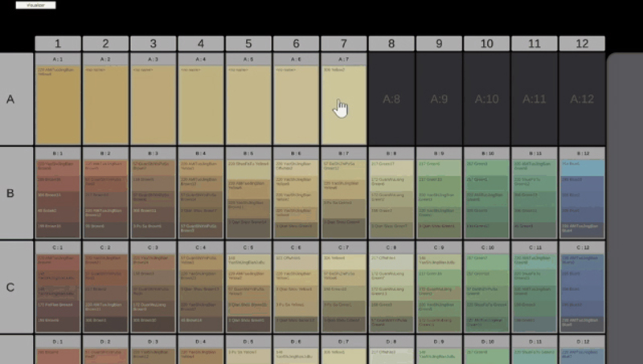The image size is (643, 364).
Task: Select column header 1
Action: pos(59,43)
